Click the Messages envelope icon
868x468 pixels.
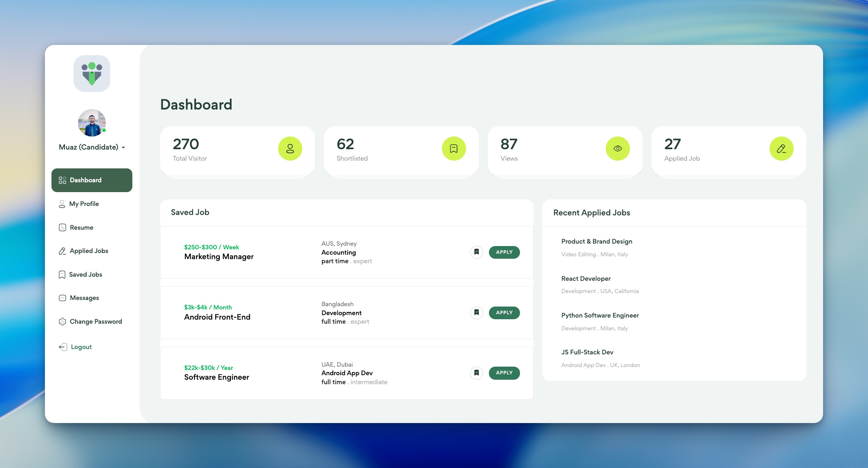point(62,298)
